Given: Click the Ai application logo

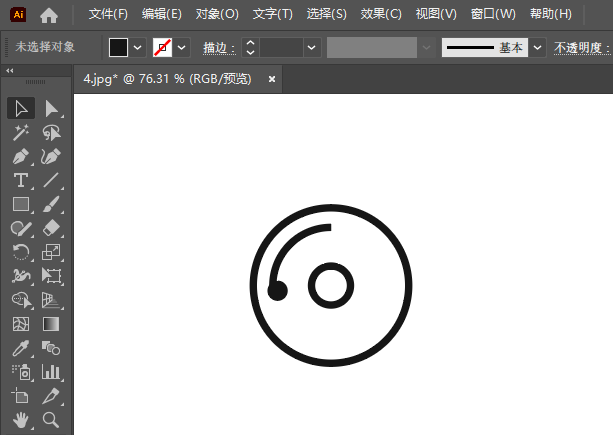Looking at the screenshot, I should point(18,15).
